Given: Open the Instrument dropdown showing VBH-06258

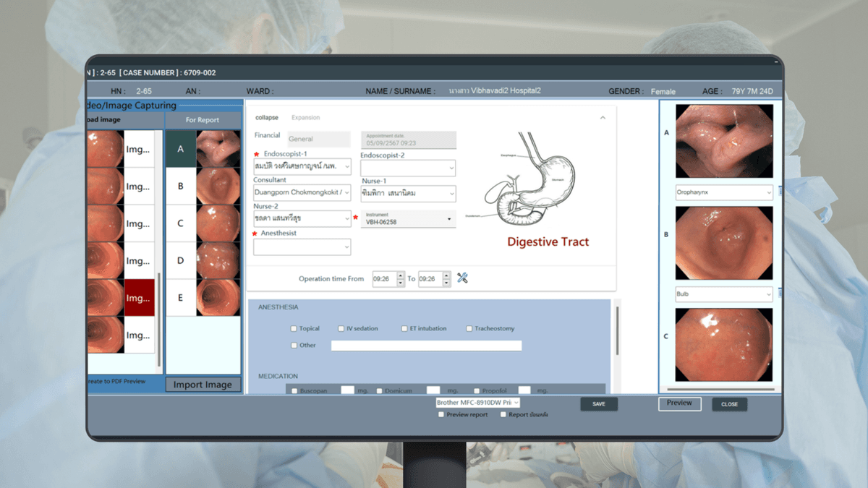Looking at the screenshot, I should coord(408,218).
